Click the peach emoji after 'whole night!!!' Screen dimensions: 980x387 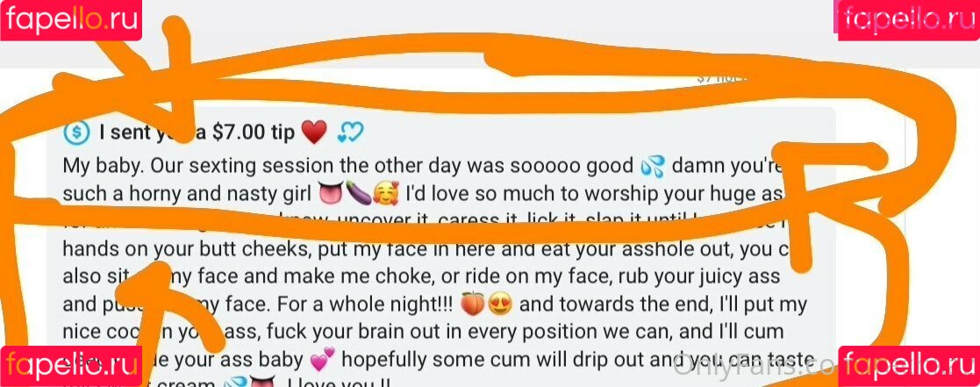pyautogui.click(x=472, y=305)
